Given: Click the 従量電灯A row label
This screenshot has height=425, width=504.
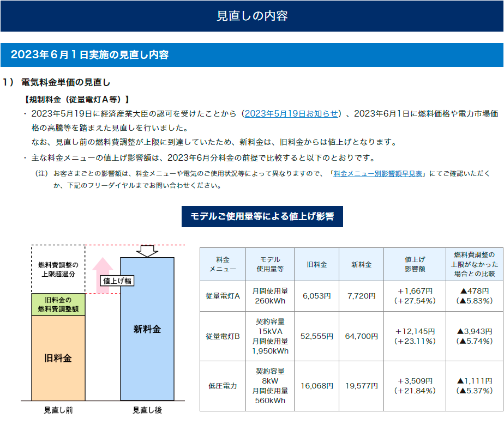Looking at the screenshot, I should 223,296.
